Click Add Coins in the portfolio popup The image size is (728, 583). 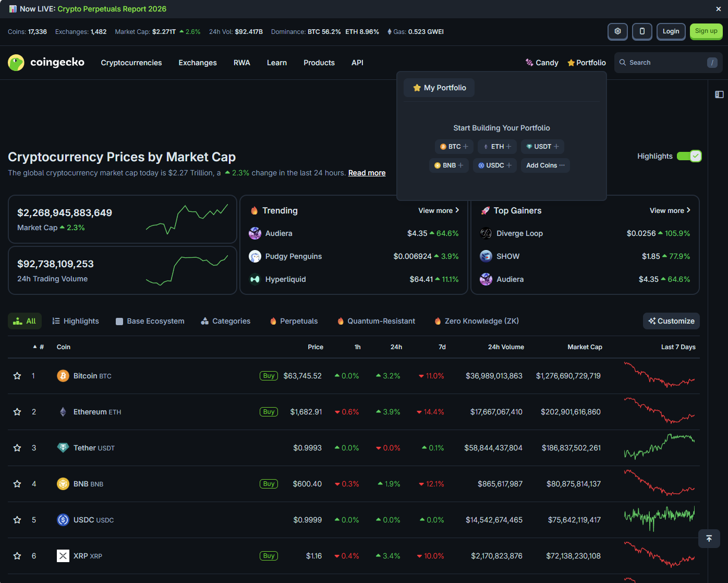[x=545, y=165]
